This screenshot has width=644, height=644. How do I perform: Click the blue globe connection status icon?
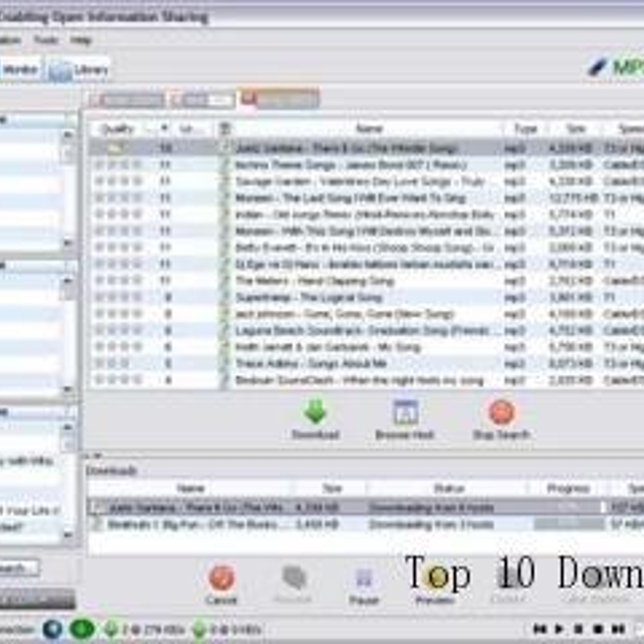53,629
